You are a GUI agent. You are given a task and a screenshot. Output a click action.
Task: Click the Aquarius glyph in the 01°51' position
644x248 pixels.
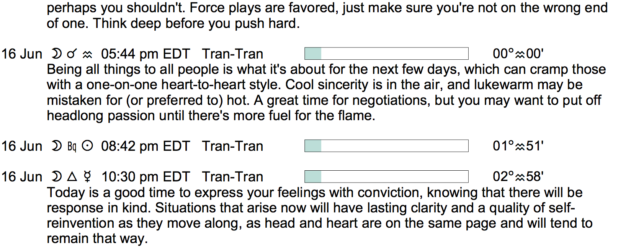click(x=520, y=147)
